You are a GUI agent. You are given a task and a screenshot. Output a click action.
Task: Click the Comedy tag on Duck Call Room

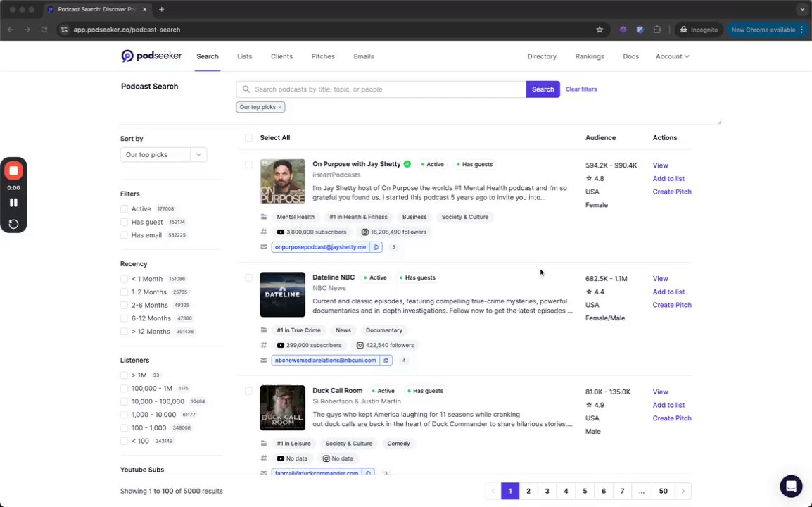click(x=398, y=444)
